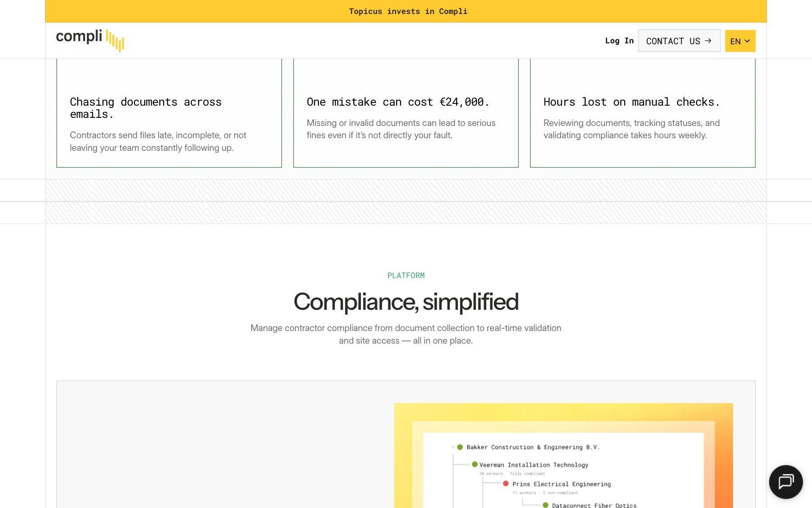Click the green status dot for Bakker Construction
812x508 pixels.
[x=460, y=447]
